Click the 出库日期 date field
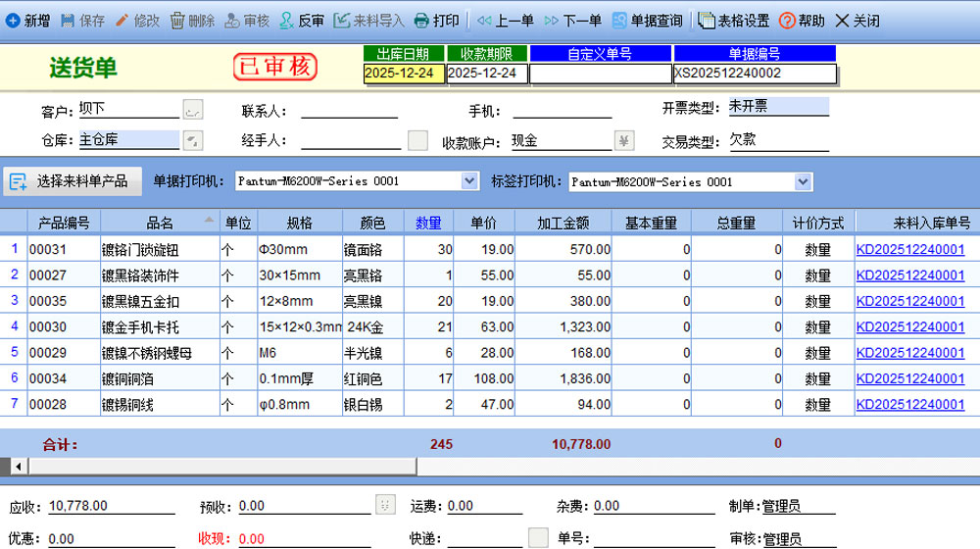The width and height of the screenshot is (980, 549). tap(403, 74)
